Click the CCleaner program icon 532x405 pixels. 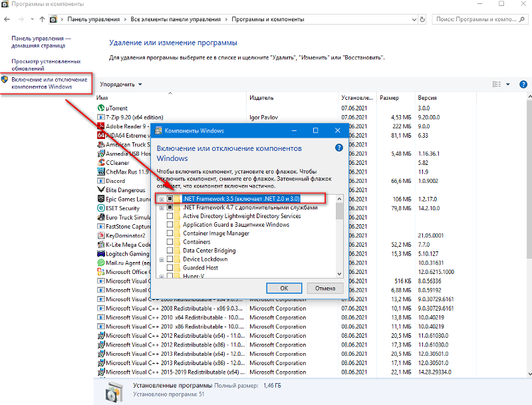101,162
